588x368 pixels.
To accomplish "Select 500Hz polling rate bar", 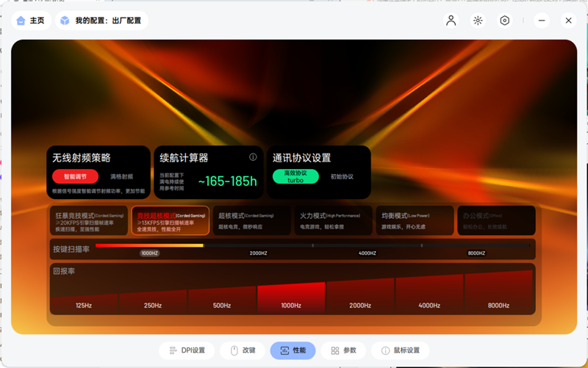I will point(222,300).
